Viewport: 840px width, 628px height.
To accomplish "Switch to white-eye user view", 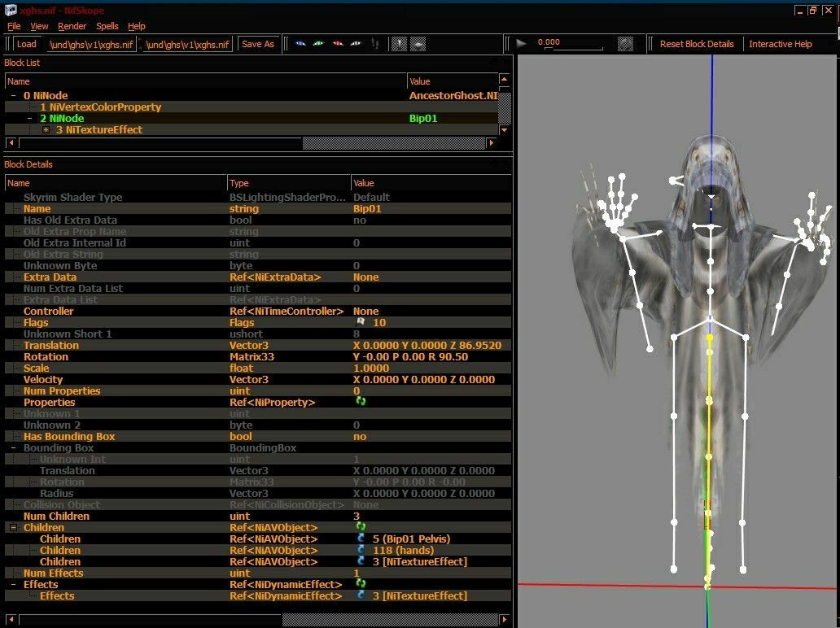I will click(x=356, y=44).
